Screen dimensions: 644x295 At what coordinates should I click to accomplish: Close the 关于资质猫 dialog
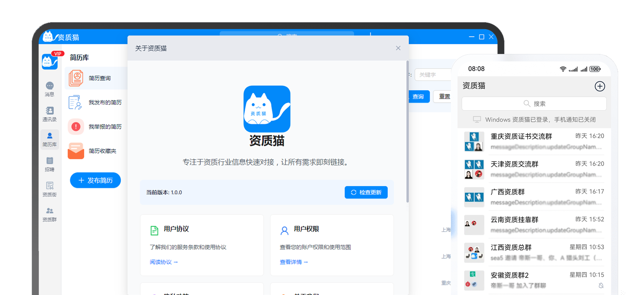[x=398, y=48]
